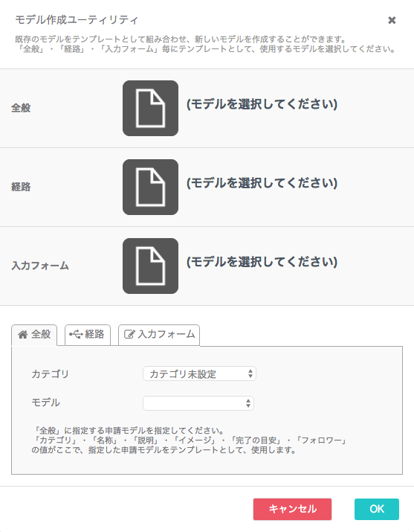The height and width of the screenshot is (532, 414).
Task: Switch to the 経路 tab
Action: (88, 335)
